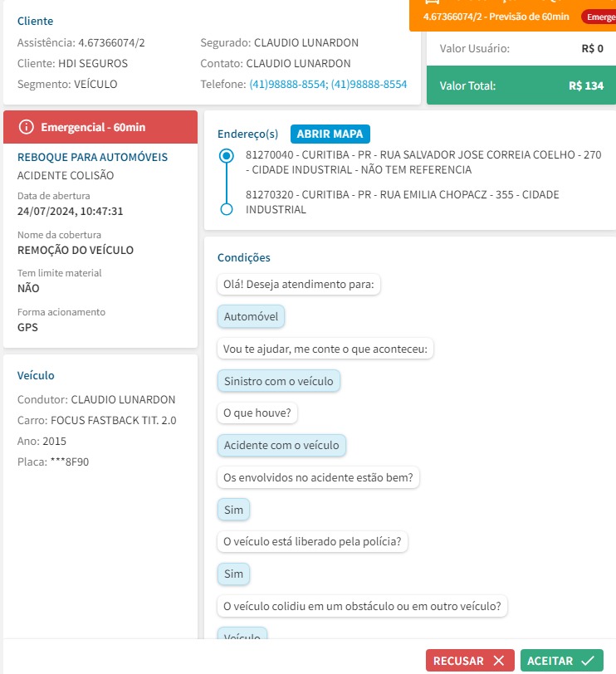
Task: Click the 'Veículo' section heading
Action: coord(36,375)
